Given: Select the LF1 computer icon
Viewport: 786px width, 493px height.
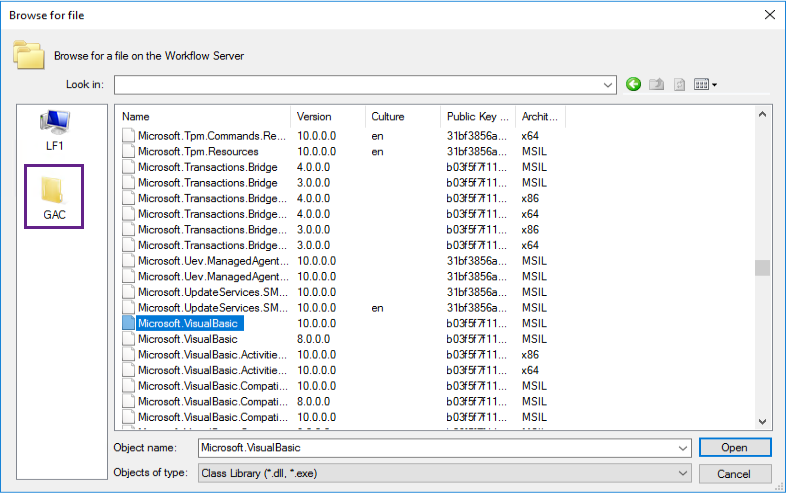Looking at the screenshot, I should point(54,130).
